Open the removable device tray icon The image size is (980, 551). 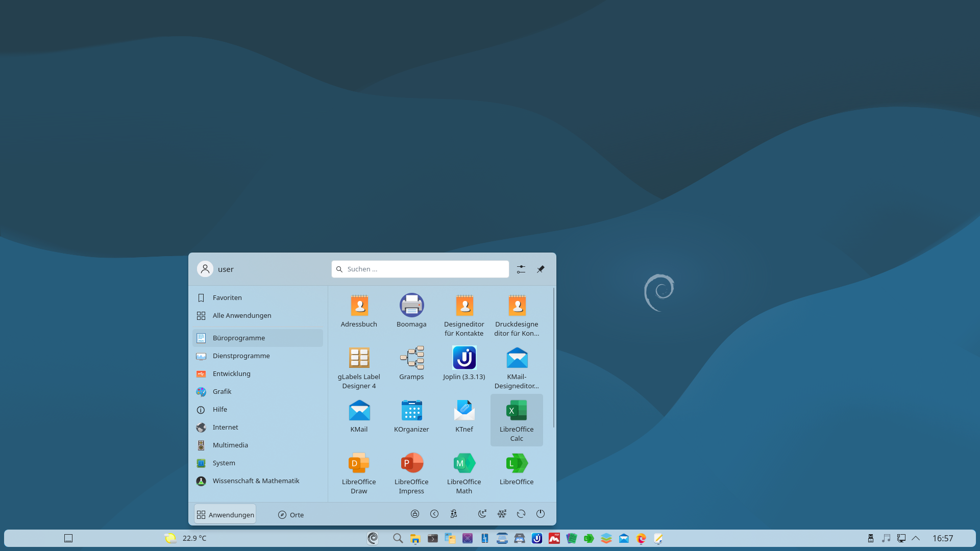pos(871,538)
